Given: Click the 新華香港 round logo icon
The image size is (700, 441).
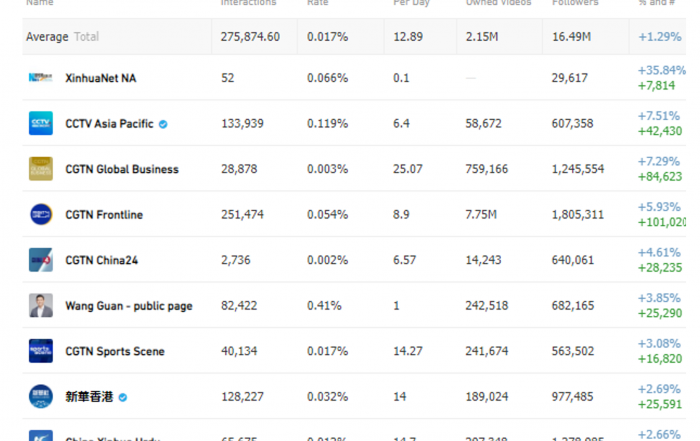Looking at the screenshot, I should click(x=41, y=396).
